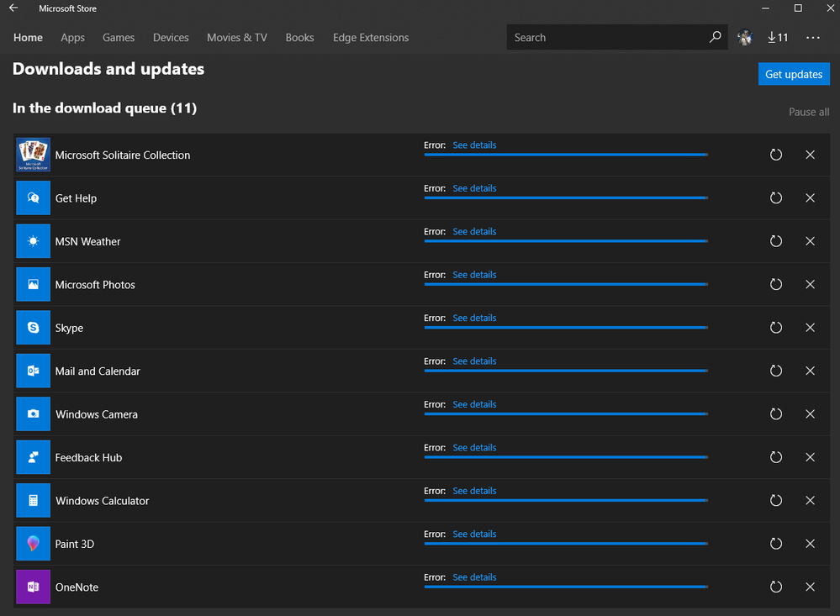Open the Microsoft Solitaire Collection app icon

pos(34,155)
